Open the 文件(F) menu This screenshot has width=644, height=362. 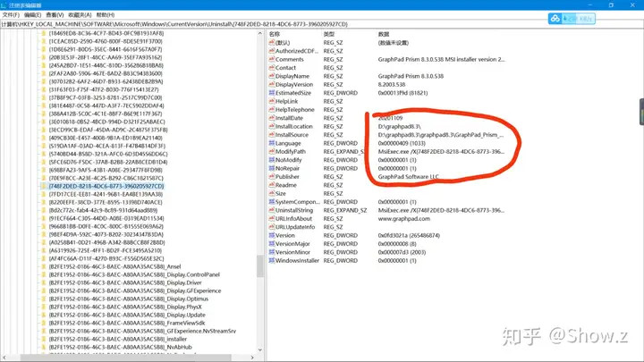11,15
